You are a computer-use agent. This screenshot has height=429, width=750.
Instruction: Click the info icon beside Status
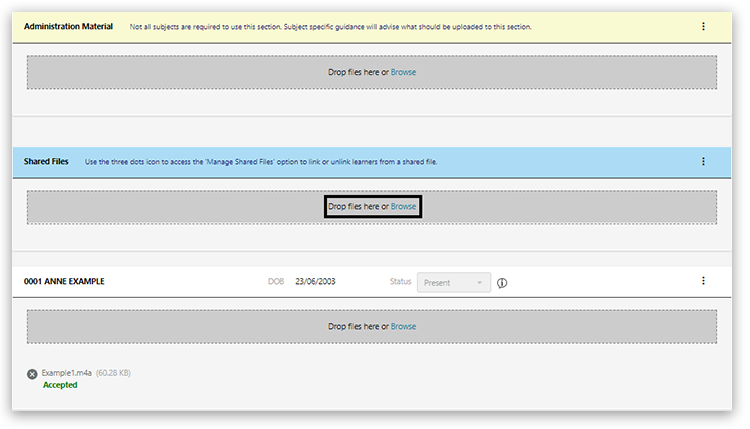pos(502,283)
